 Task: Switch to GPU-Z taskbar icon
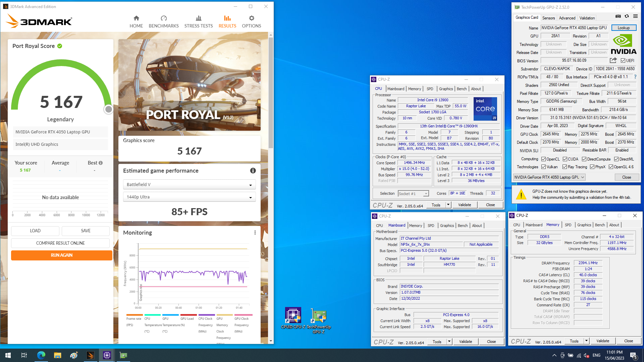[x=123, y=355]
